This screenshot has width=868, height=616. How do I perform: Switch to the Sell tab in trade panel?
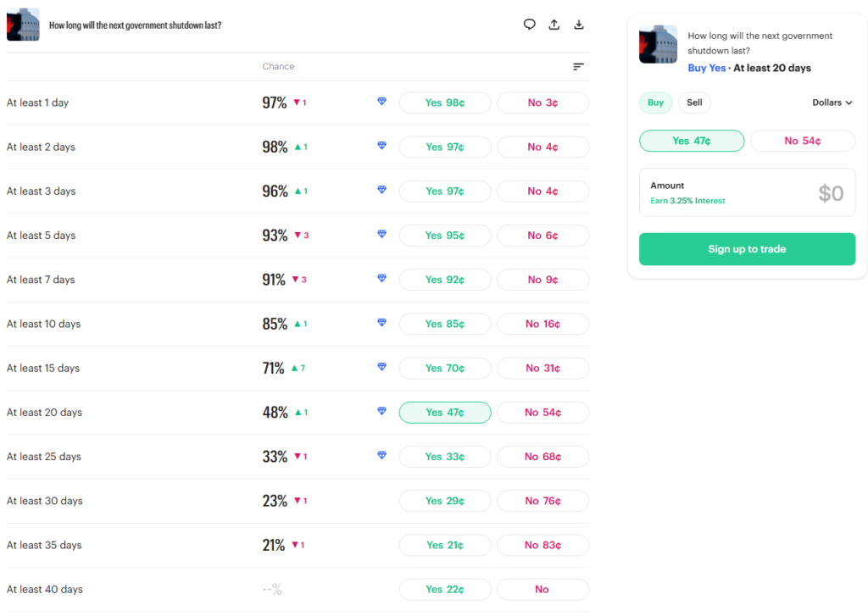click(694, 103)
